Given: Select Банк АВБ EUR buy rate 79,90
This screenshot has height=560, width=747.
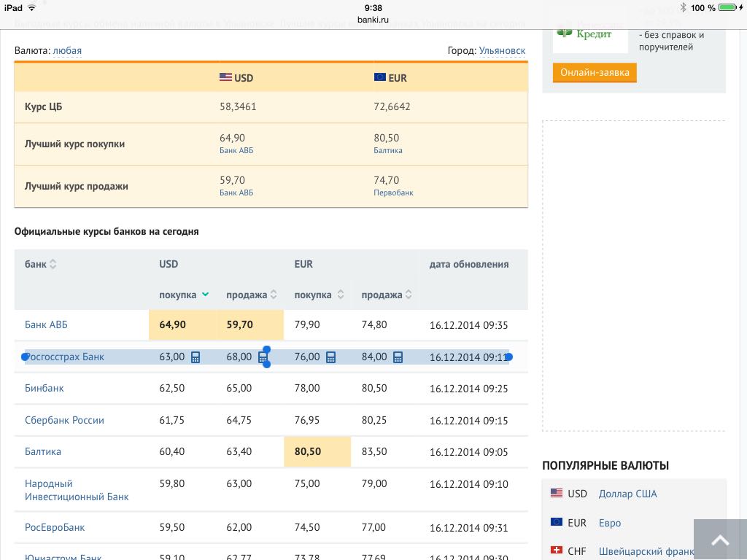Looking at the screenshot, I should point(307,324).
